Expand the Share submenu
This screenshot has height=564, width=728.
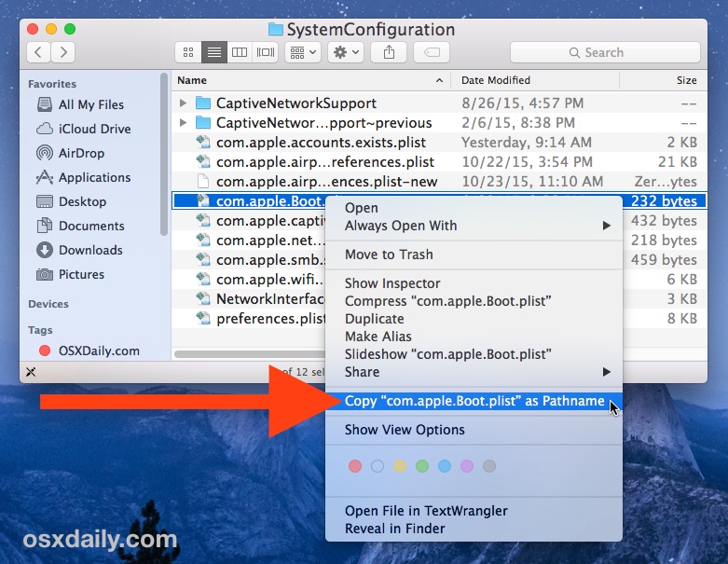tap(474, 372)
